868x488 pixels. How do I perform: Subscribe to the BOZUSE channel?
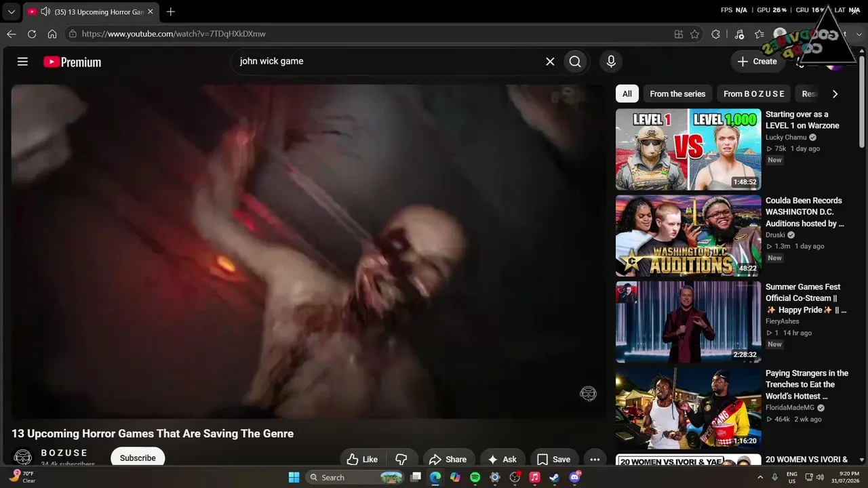[x=138, y=457]
